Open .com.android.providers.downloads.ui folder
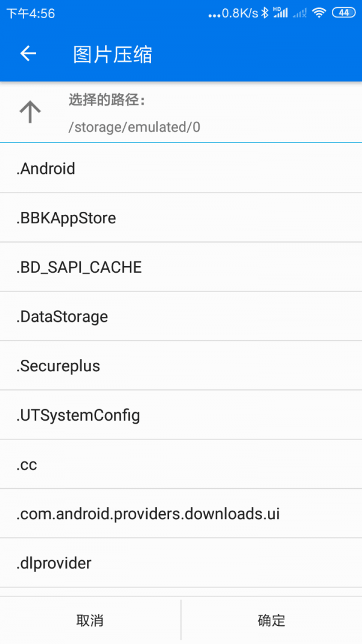 coord(181,514)
